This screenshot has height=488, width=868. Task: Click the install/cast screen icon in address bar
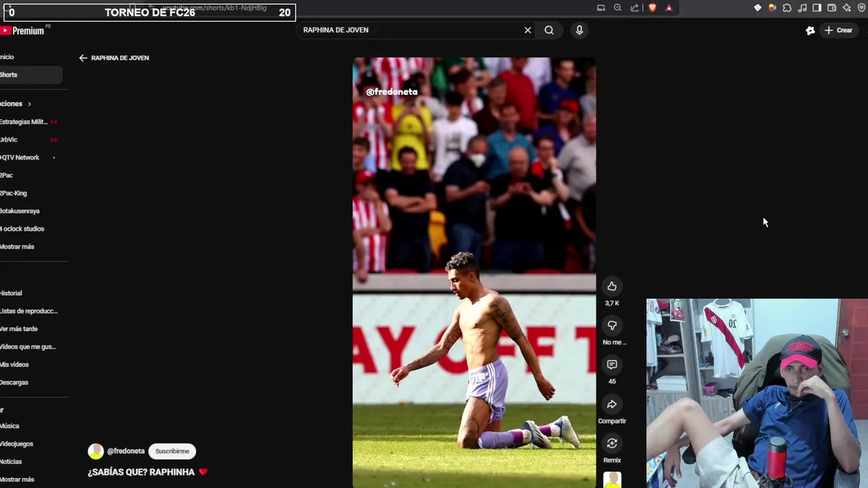[x=601, y=8]
